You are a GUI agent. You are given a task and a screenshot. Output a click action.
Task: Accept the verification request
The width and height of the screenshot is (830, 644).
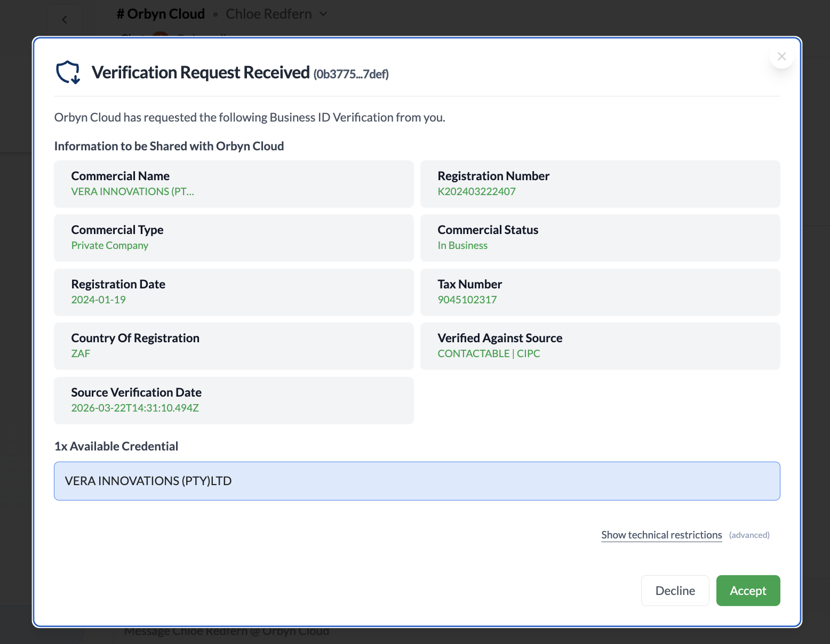coord(748,590)
